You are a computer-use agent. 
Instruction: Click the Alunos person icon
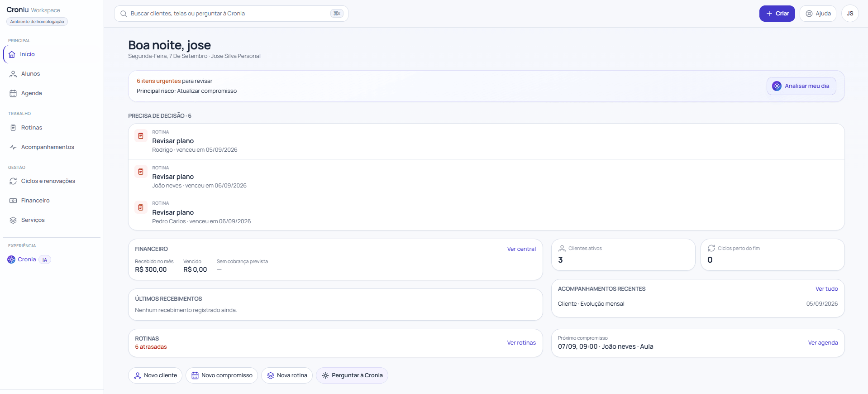pos(13,74)
